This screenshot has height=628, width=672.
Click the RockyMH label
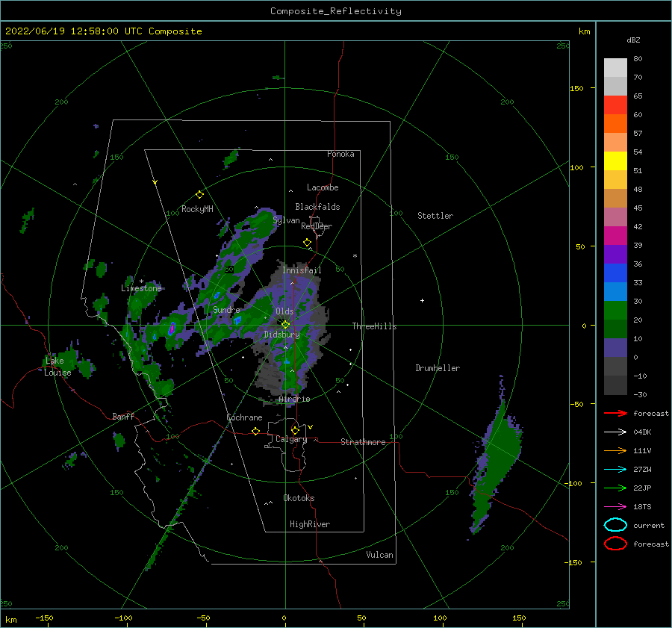[x=197, y=209]
